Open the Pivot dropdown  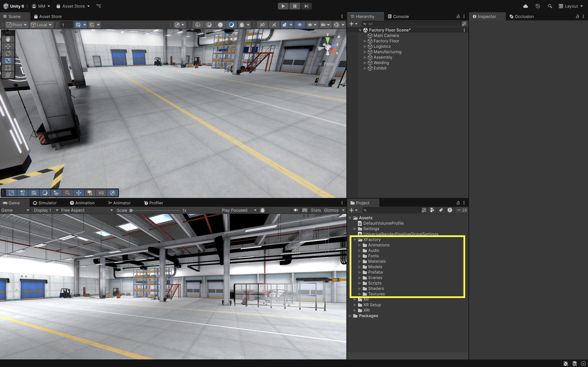tap(17, 25)
